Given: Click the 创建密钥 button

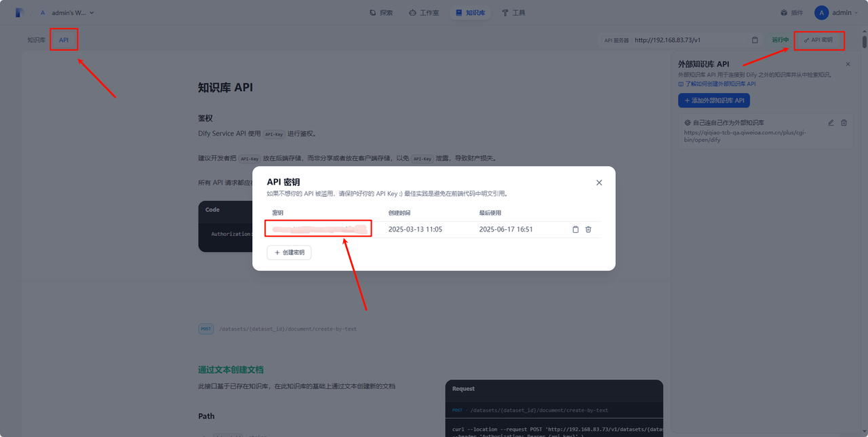Looking at the screenshot, I should tap(289, 252).
